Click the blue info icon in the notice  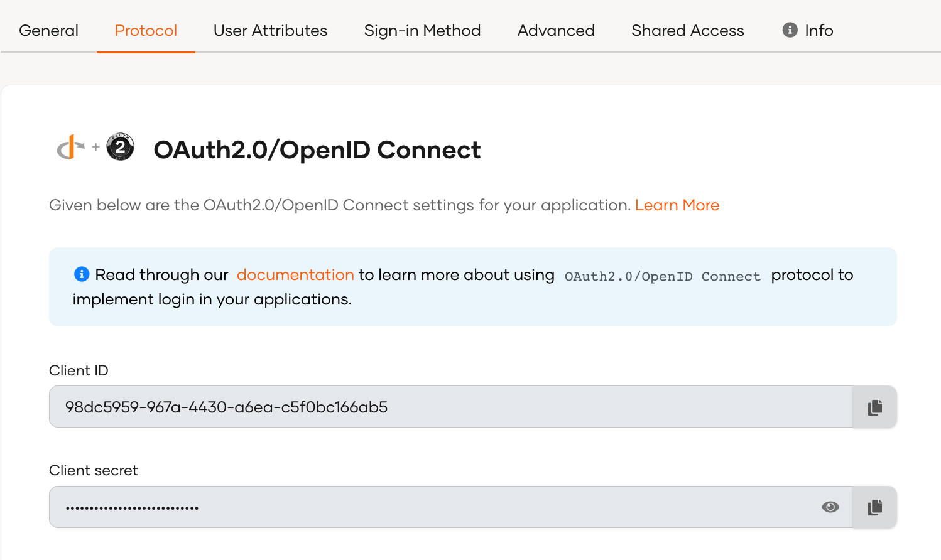click(82, 274)
